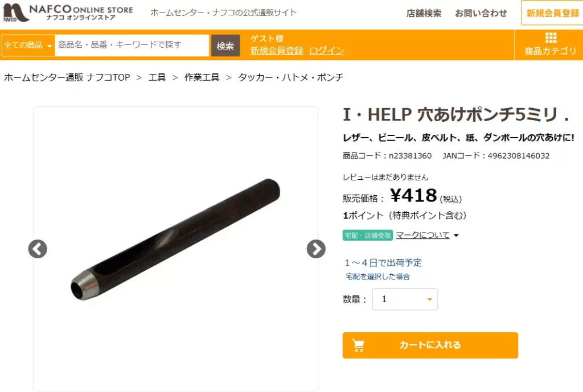
Task: Click the NAFCO Online Store logo
Action: point(68,13)
